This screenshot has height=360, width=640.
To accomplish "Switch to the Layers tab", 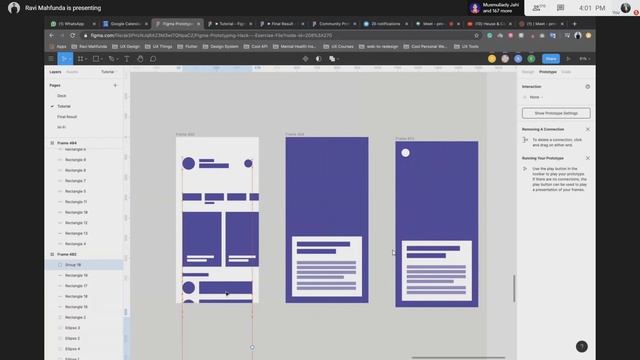I will [55, 72].
